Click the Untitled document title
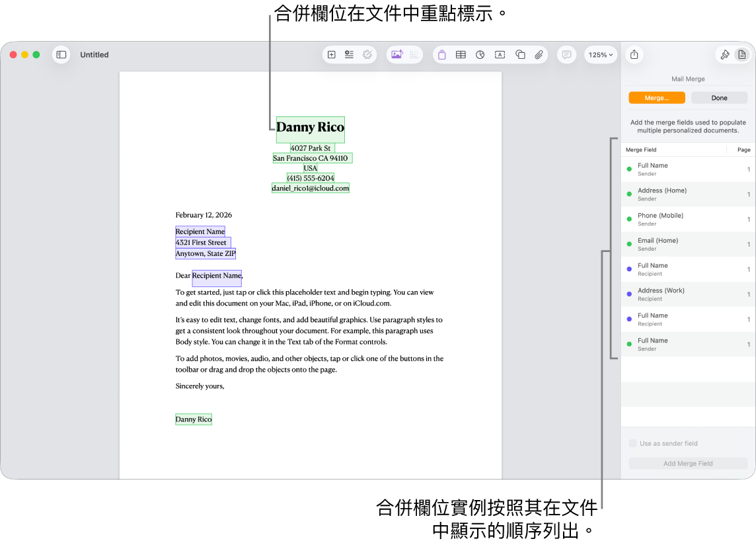The image size is (756, 547). tap(94, 55)
